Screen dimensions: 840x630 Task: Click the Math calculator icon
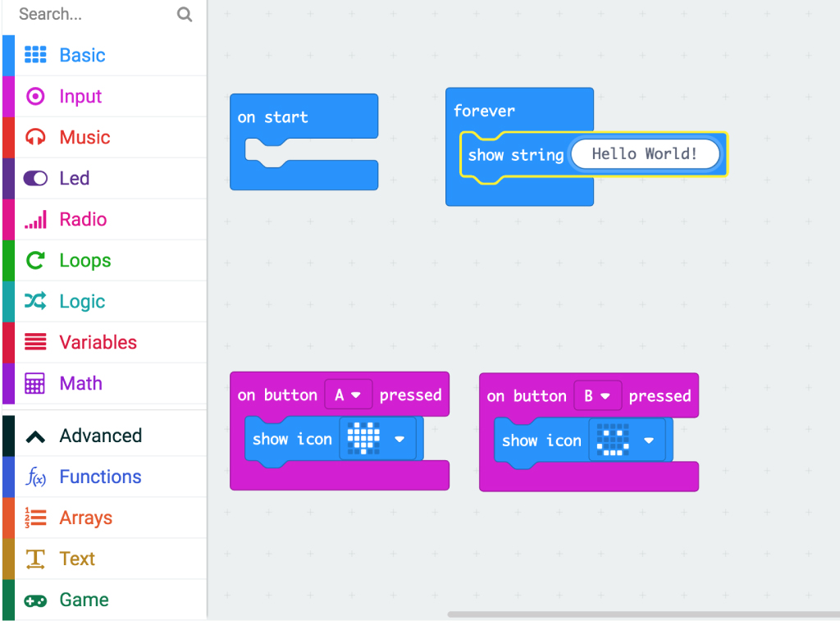pos(35,384)
